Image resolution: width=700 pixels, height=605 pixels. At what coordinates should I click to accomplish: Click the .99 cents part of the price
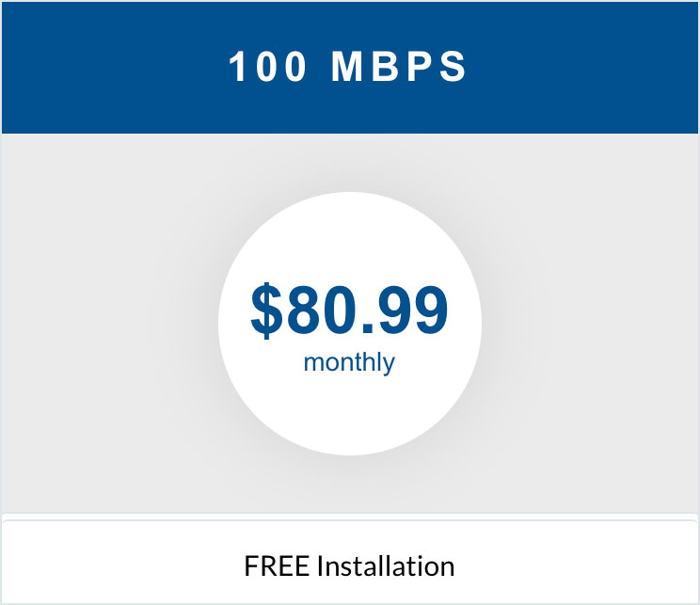(x=405, y=310)
